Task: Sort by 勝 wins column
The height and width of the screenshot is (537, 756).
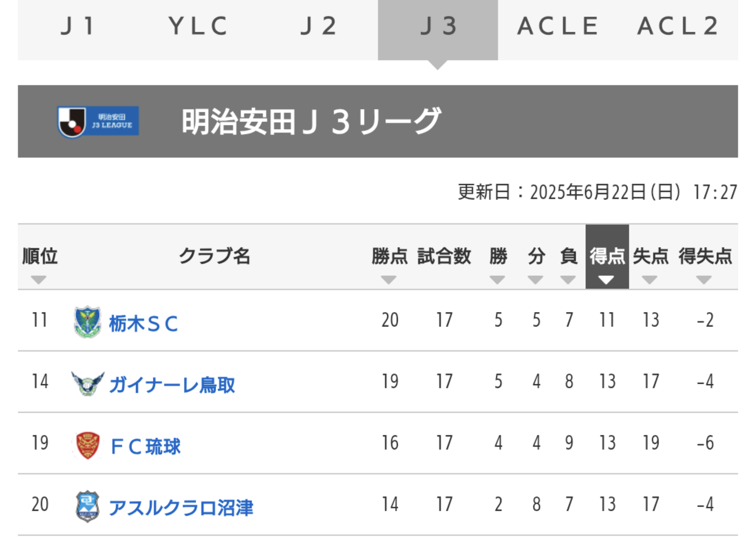Action: [x=498, y=280]
